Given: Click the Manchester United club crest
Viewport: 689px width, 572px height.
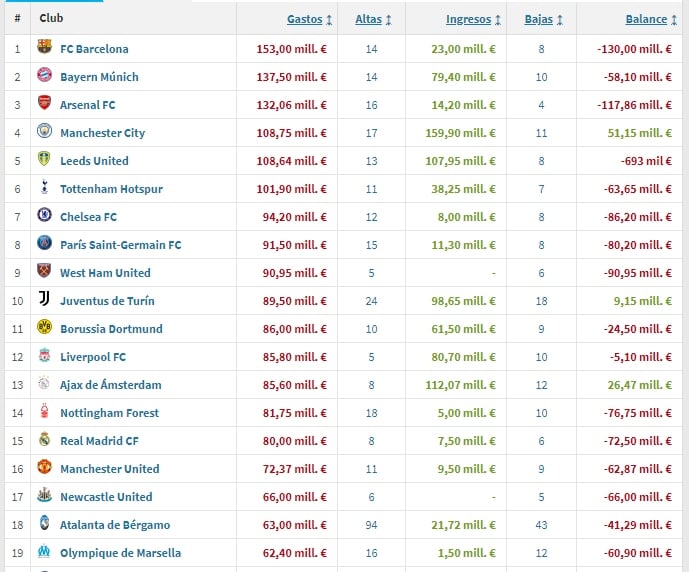Looking at the screenshot, I should coord(44,467).
